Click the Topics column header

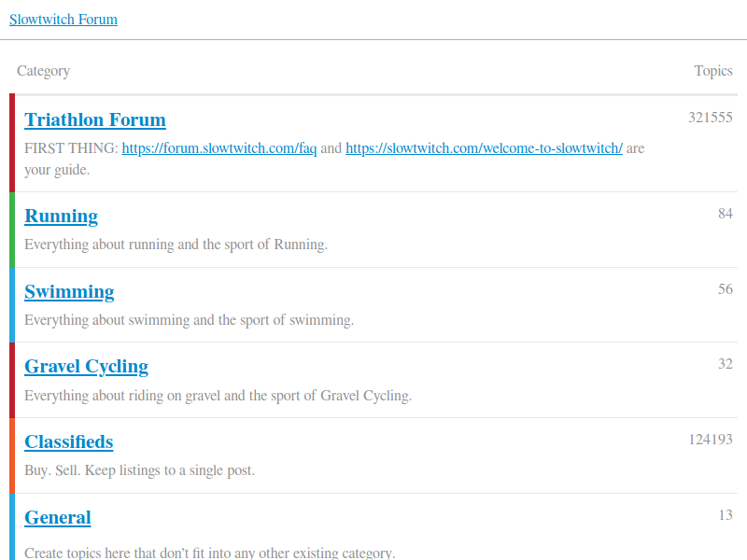click(713, 71)
